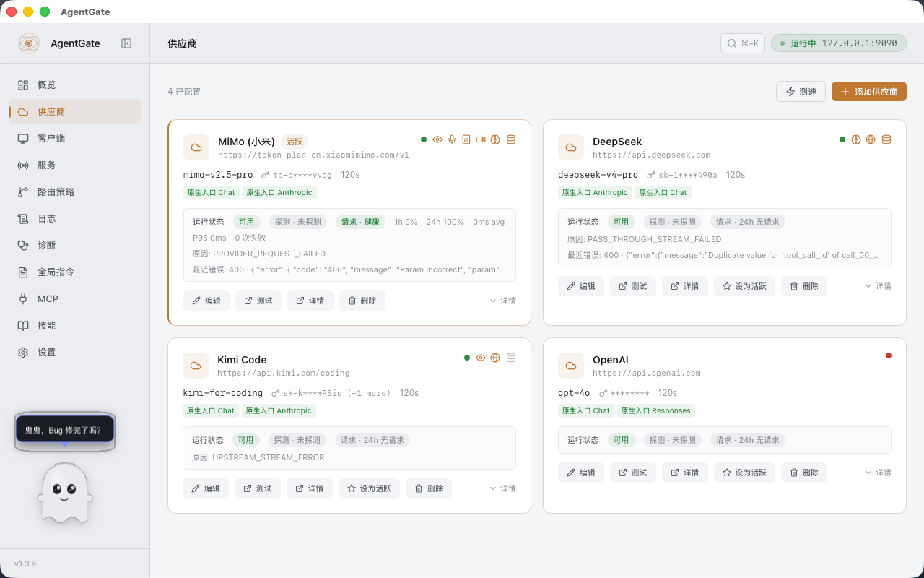The height and width of the screenshot is (578, 924).
Task: Click the OpenAI red status dot
Action: click(889, 355)
